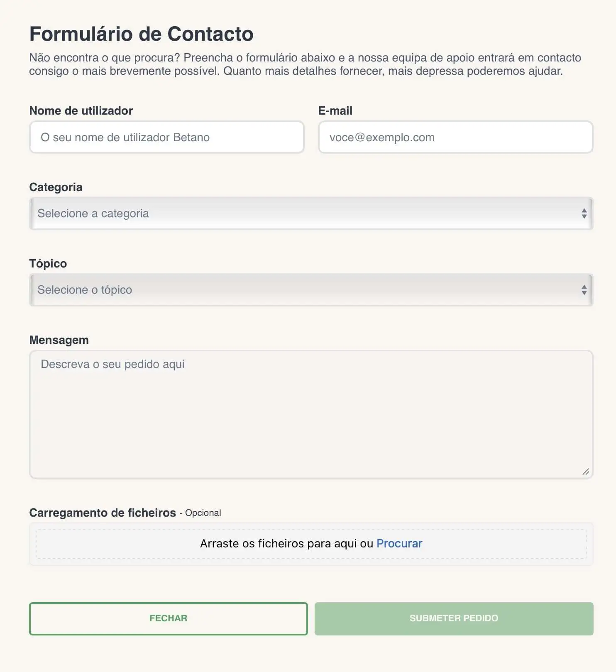Click the 'Opcional' text beside file upload
Image resolution: width=616 pixels, height=672 pixels.
[x=203, y=513]
